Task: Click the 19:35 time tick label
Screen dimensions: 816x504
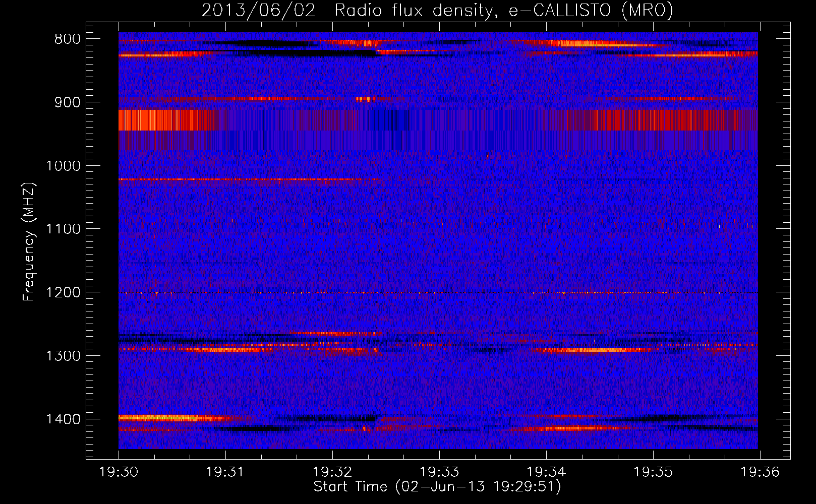Action: [653, 472]
